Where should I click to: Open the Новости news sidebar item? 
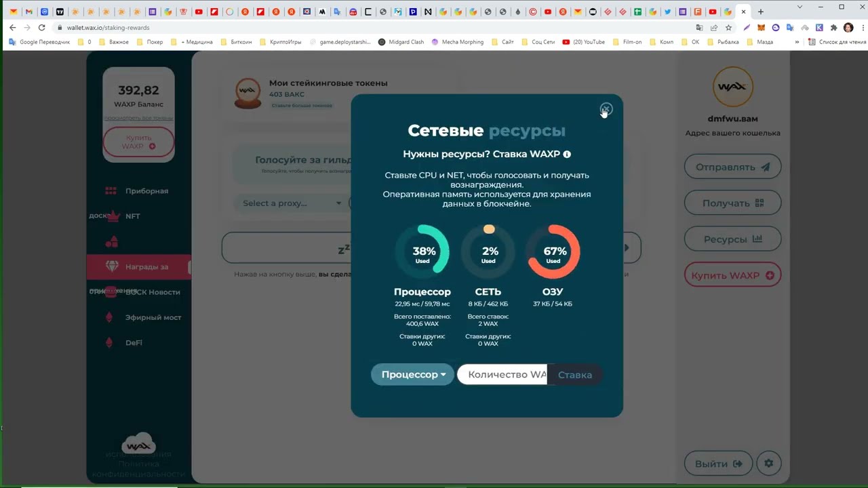(153, 292)
